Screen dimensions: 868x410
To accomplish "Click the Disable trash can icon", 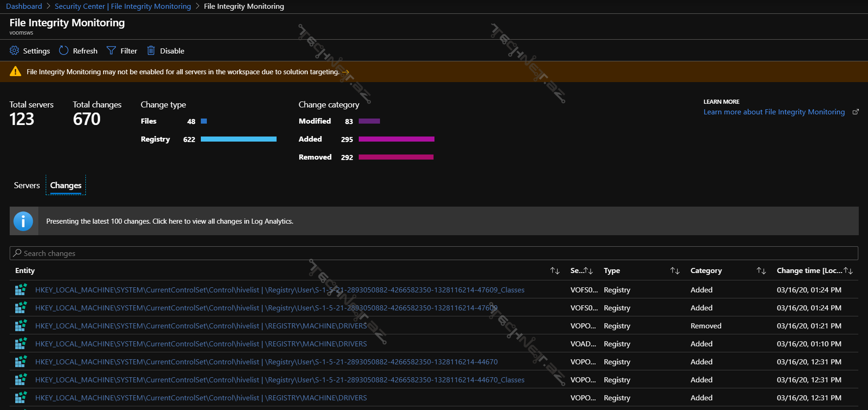I will 151,51.
